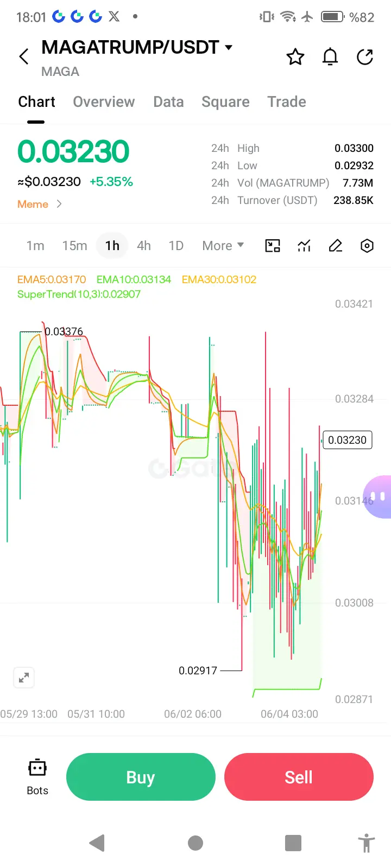391x868 pixels.
Task: Expand the MAGATRUMP/USDT pair dropdown arrow
Action: pyautogui.click(x=229, y=47)
